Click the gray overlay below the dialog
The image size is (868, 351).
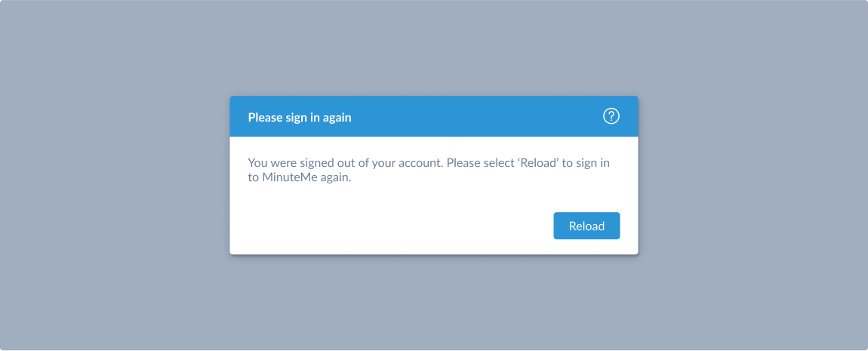(x=434, y=303)
